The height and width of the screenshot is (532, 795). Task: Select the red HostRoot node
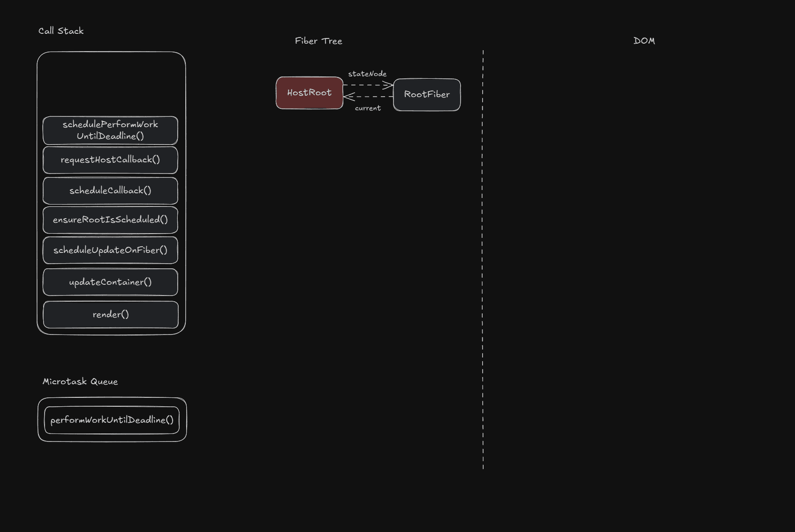pos(309,93)
